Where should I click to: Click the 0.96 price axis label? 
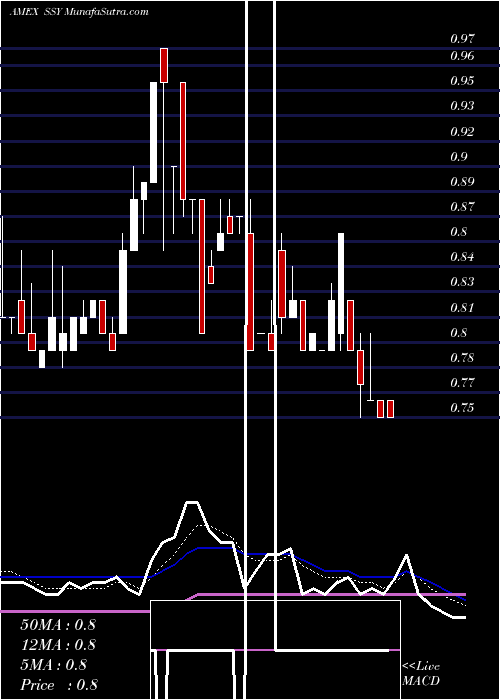462,56
